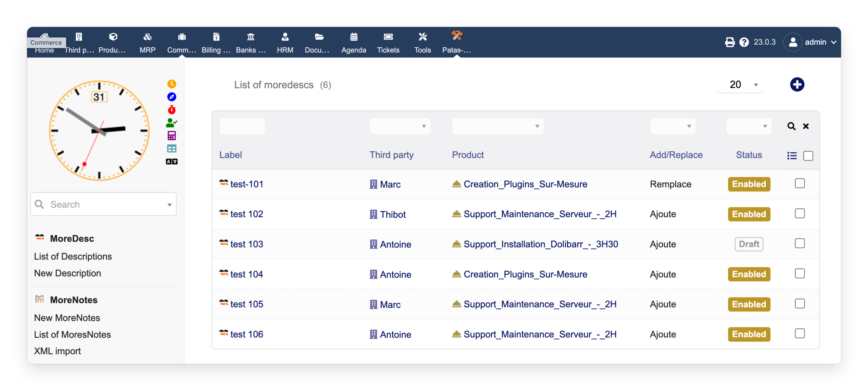868x391 pixels.
Task: Open XML import link
Action: (57, 351)
